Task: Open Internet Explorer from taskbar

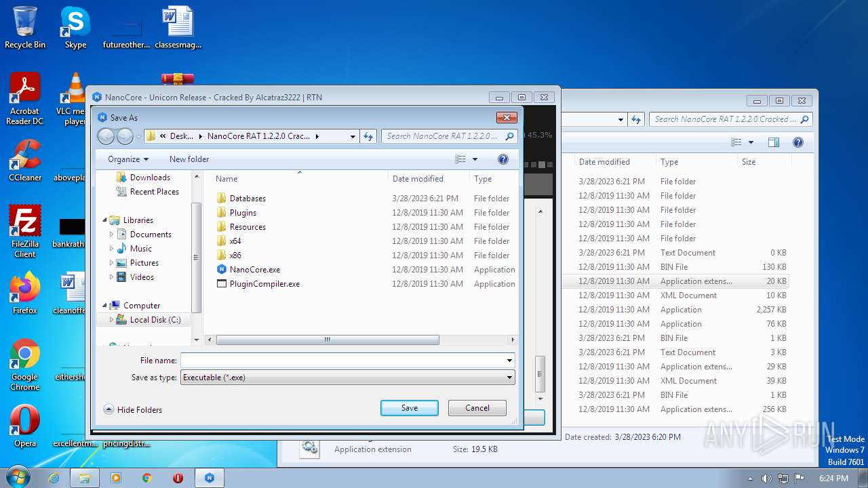Action: pyautogui.click(x=54, y=478)
